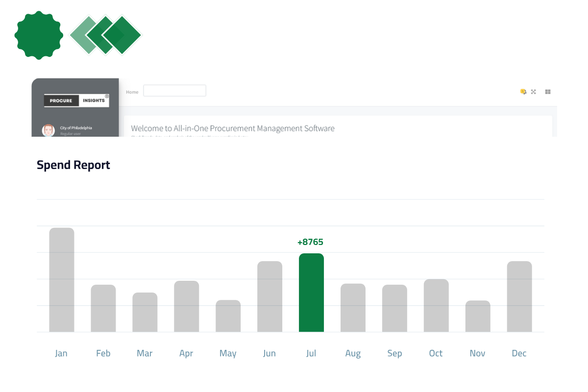Open notifications with the bell icon
This screenshot has width=588, height=392.
(x=524, y=92)
